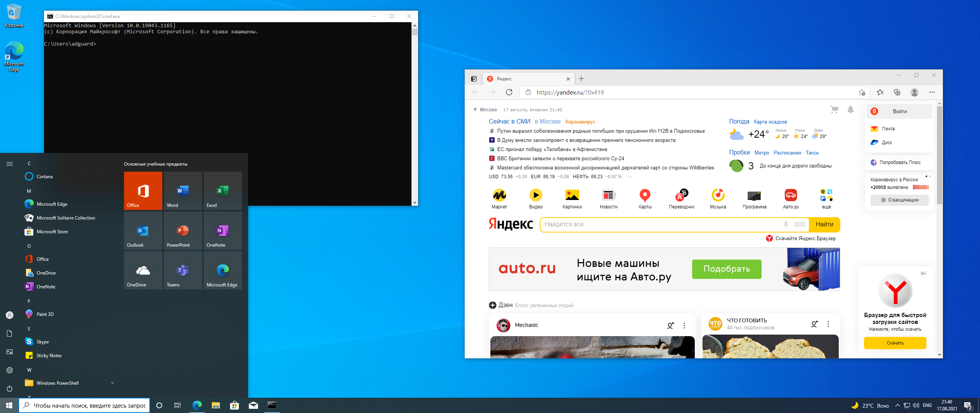Open the Коронавирус news tab
The image size is (980, 413).
click(x=580, y=122)
